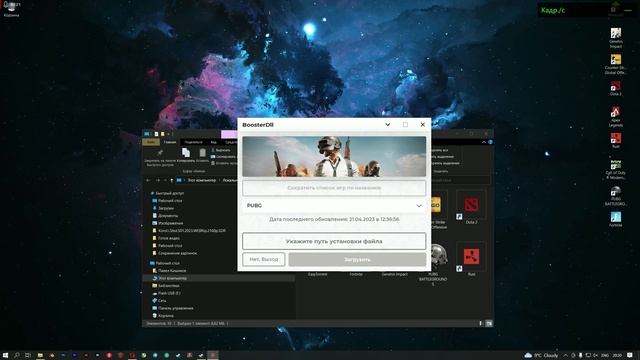Viewport: 640px width, 360px height.
Task: Click File Explorer on the taskbar
Action: pos(40,356)
